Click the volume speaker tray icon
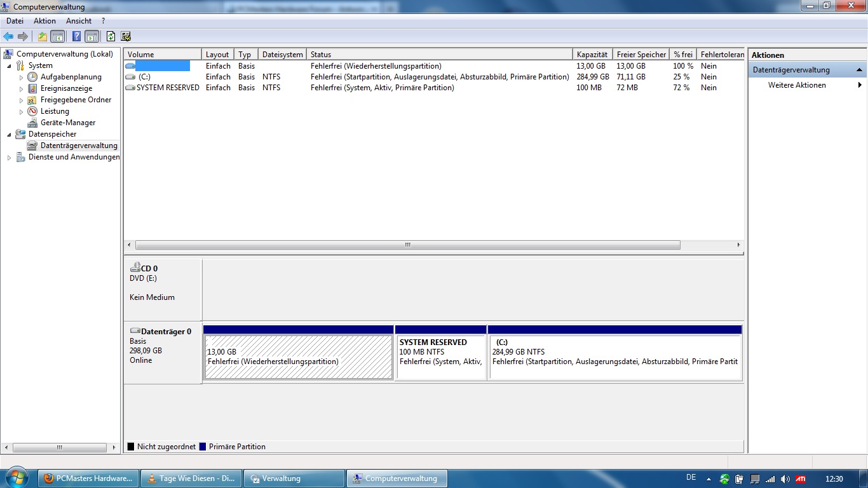Viewport: 868px width, 488px height. pos(785,478)
